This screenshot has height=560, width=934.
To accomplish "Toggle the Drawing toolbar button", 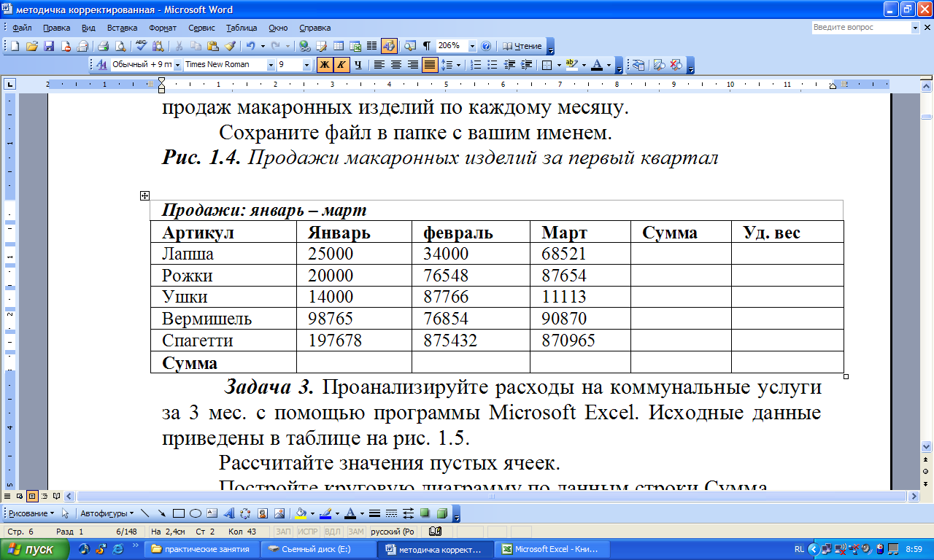I will [389, 46].
